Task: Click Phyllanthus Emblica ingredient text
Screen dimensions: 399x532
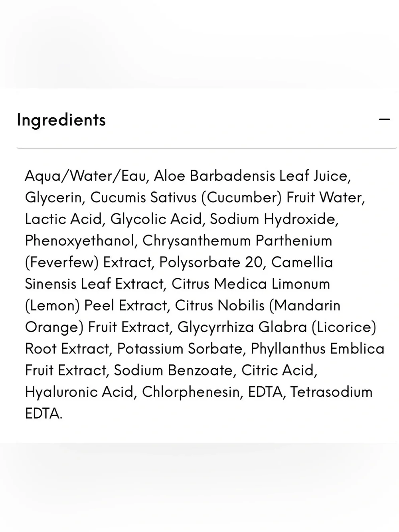Action: point(318,348)
